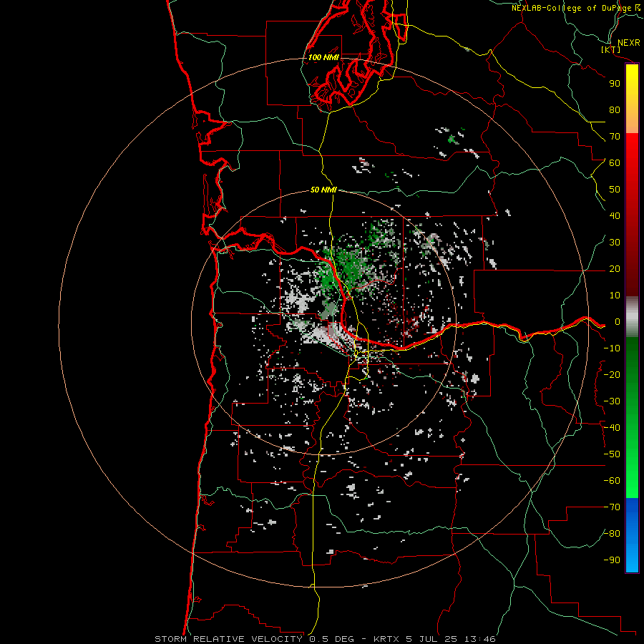Image resolution: width=644 pixels, height=644 pixels.
Task: Click the "[KT]" units label
Action: [610, 49]
